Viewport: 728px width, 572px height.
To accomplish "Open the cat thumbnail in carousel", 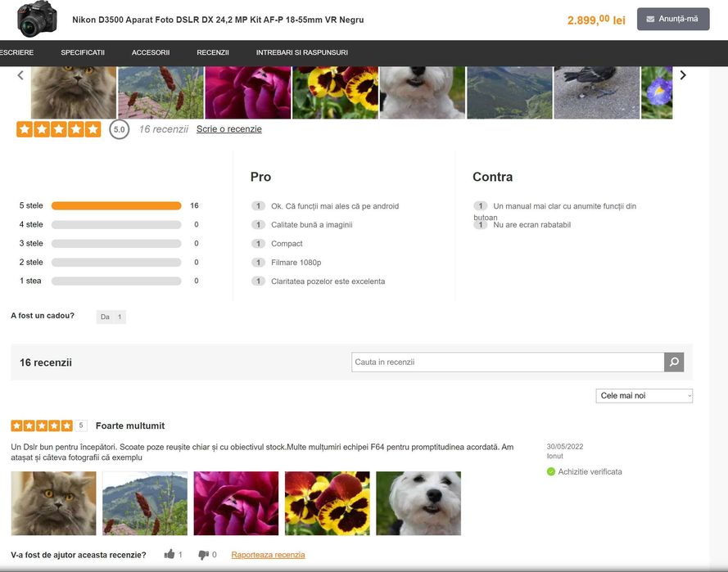I will click(74, 92).
